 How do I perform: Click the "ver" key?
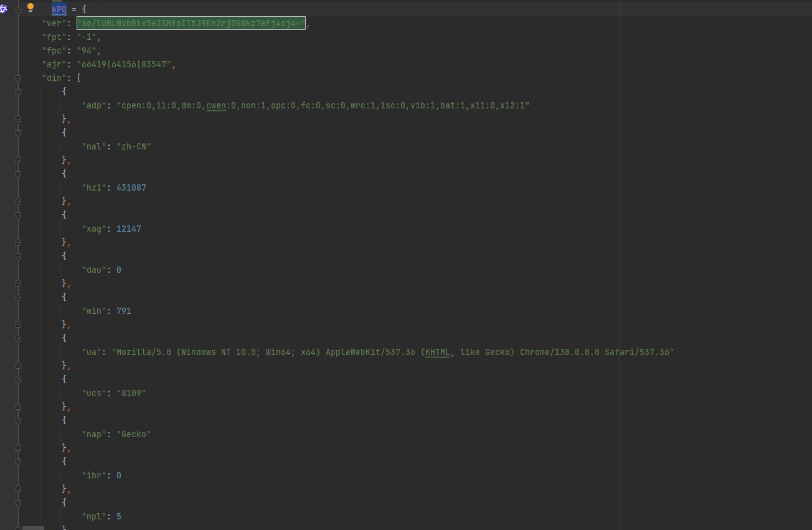(x=54, y=23)
